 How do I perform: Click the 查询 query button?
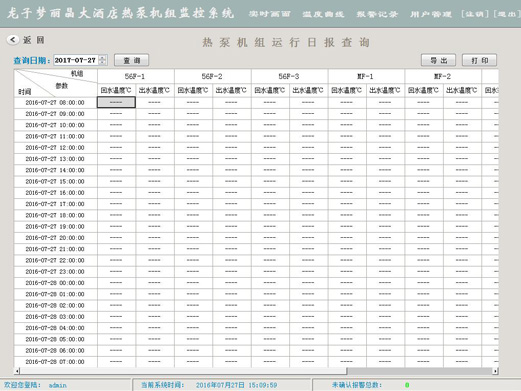[x=132, y=60]
